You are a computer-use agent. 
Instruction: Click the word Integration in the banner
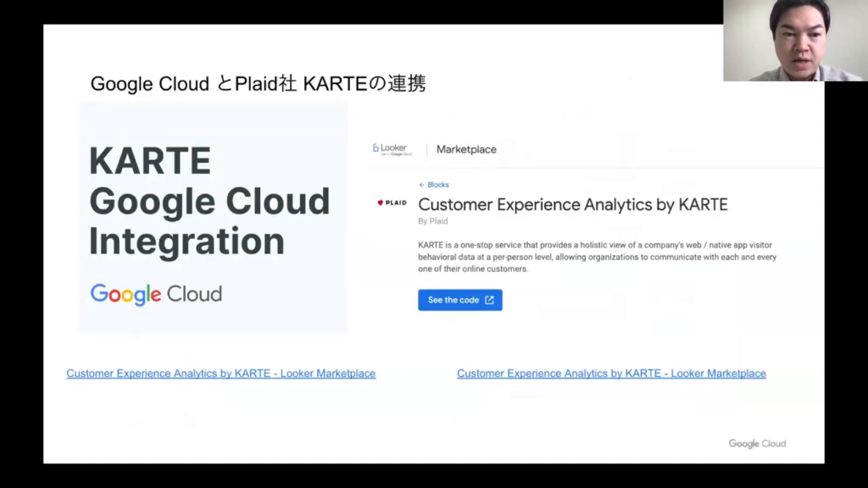pyautogui.click(x=186, y=241)
